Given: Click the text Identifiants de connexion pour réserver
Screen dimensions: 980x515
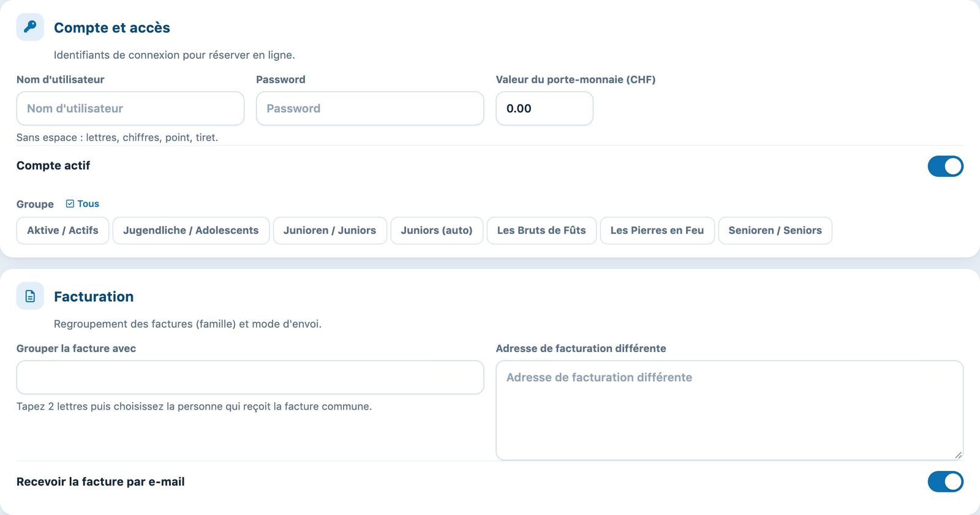Looking at the screenshot, I should click(x=175, y=55).
